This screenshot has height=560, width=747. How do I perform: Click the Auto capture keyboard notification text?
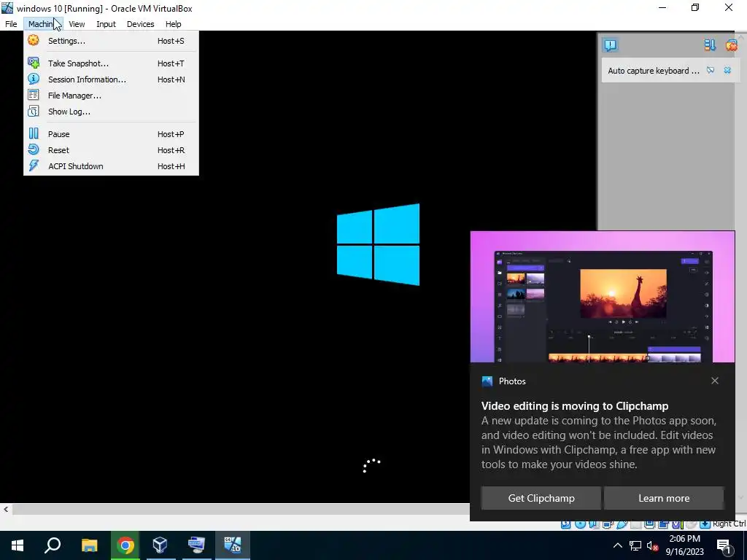click(x=653, y=71)
